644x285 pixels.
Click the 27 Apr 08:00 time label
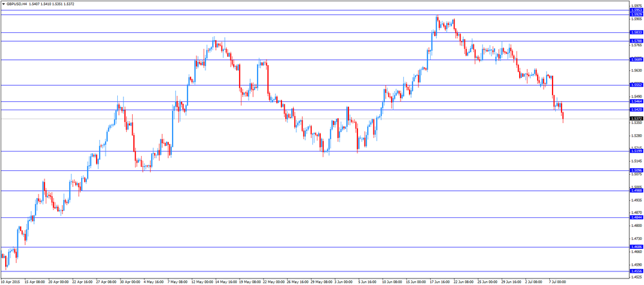pyautogui.click(x=106, y=282)
